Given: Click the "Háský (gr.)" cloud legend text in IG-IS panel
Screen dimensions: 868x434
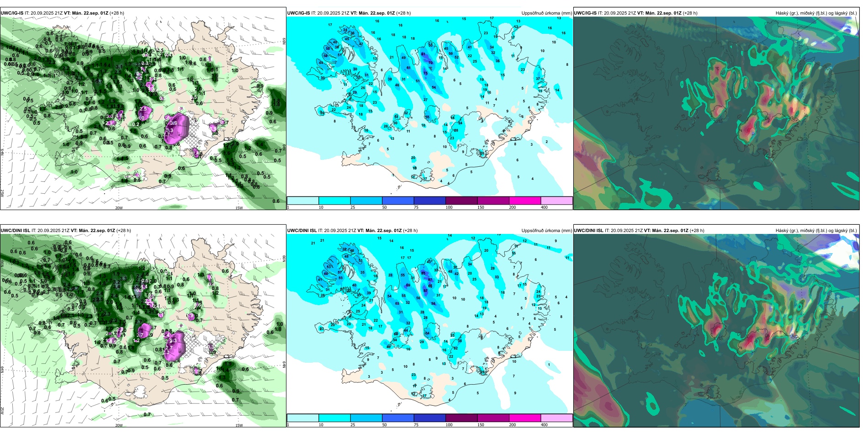Looking at the screenshot, I should pyautogui.click(x=788, y=13).
